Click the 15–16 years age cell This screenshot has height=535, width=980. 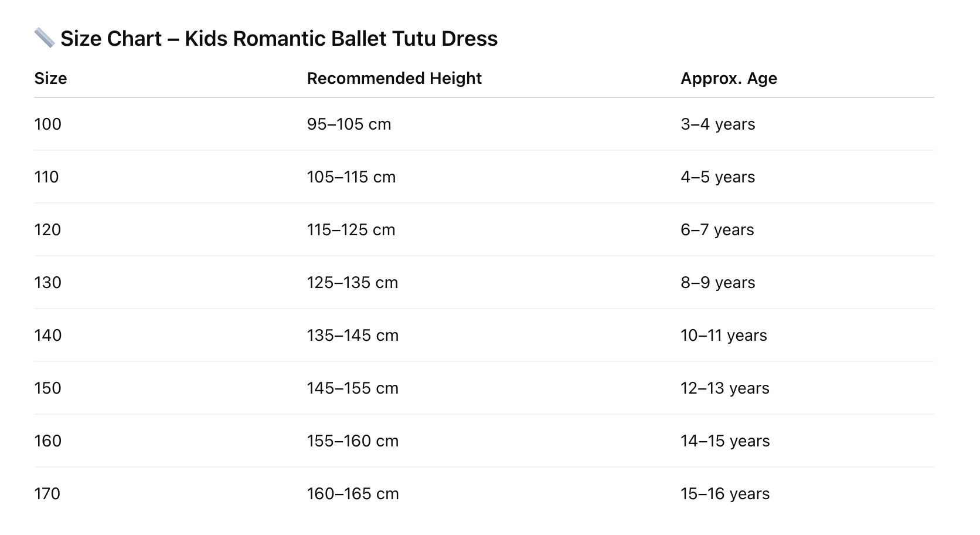(724, 494)
